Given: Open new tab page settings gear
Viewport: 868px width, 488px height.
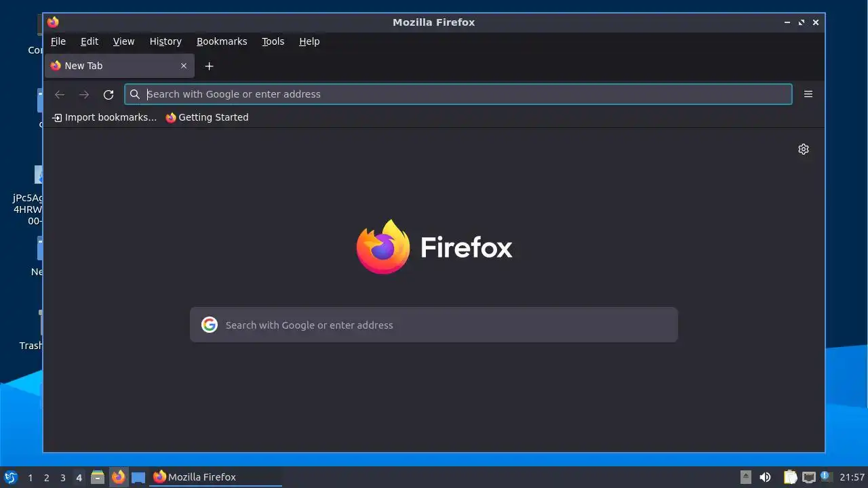Looking at the screenshot, I should pyautogui.click(x=804, y=149).
